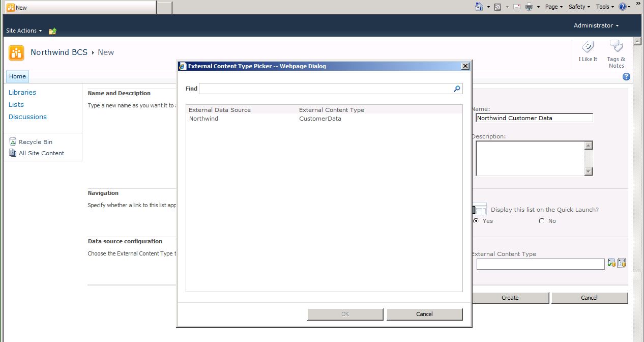This screenshot has height=342, width=644.
Task: Click the check external content type icon
Action: point(611,263)
